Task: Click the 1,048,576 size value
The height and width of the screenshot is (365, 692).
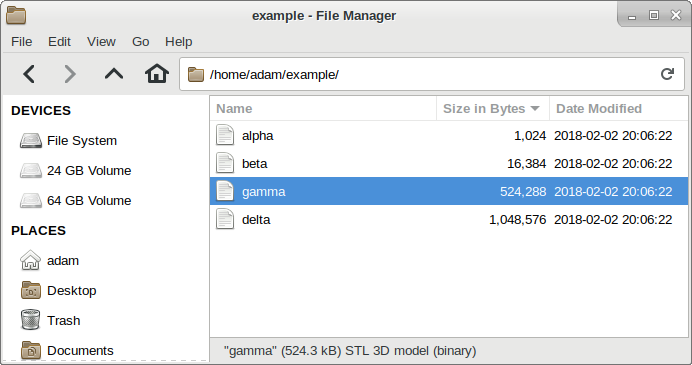Action: click(518, 220)
